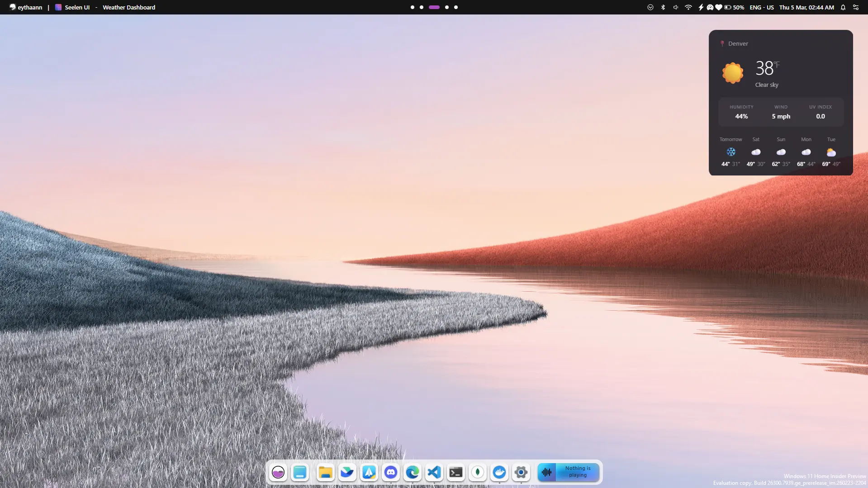Open the file explorer folder in the dock
The height and width of the screenshot is (488, 868).
325,472
